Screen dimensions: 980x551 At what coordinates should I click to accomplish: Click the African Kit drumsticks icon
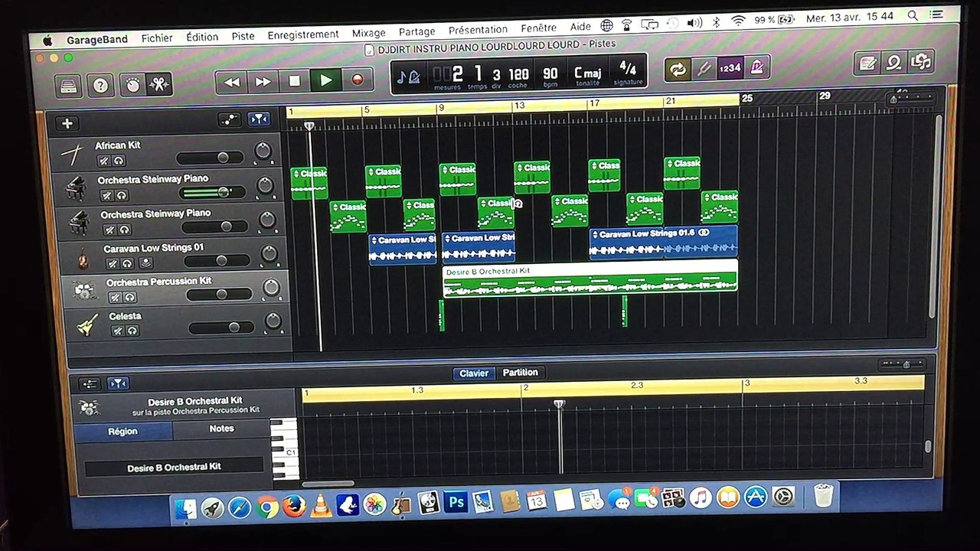pyautogui.click(x=73, y=155)
